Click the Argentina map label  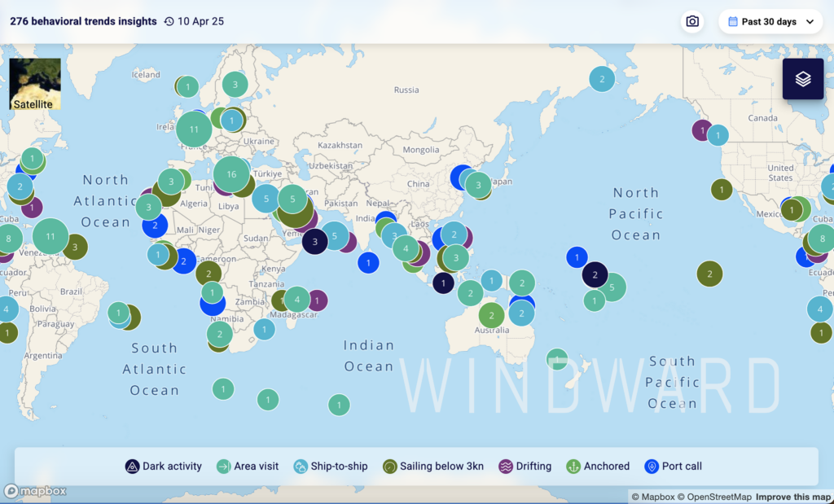coord(44,355)
